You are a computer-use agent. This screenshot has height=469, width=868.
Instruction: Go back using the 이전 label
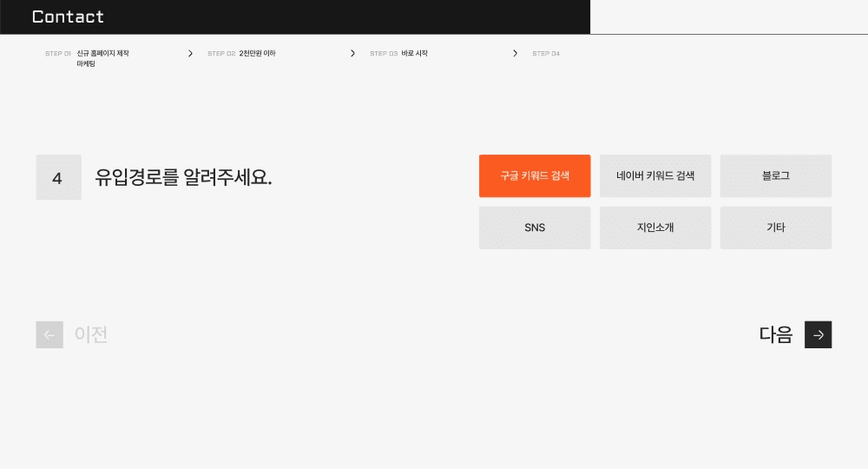click(91, 334)
